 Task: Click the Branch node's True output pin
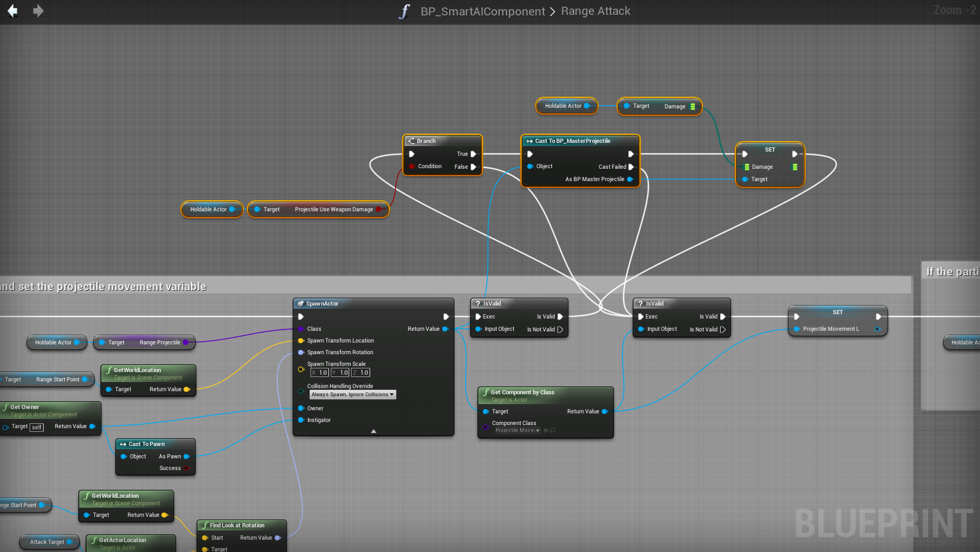coord(473,154)
